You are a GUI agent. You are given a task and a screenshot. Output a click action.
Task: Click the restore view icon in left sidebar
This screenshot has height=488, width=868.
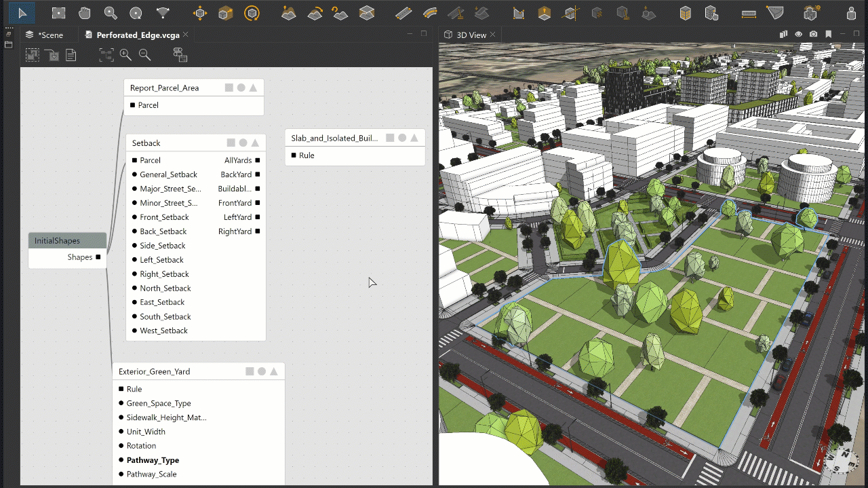(9, 35)
